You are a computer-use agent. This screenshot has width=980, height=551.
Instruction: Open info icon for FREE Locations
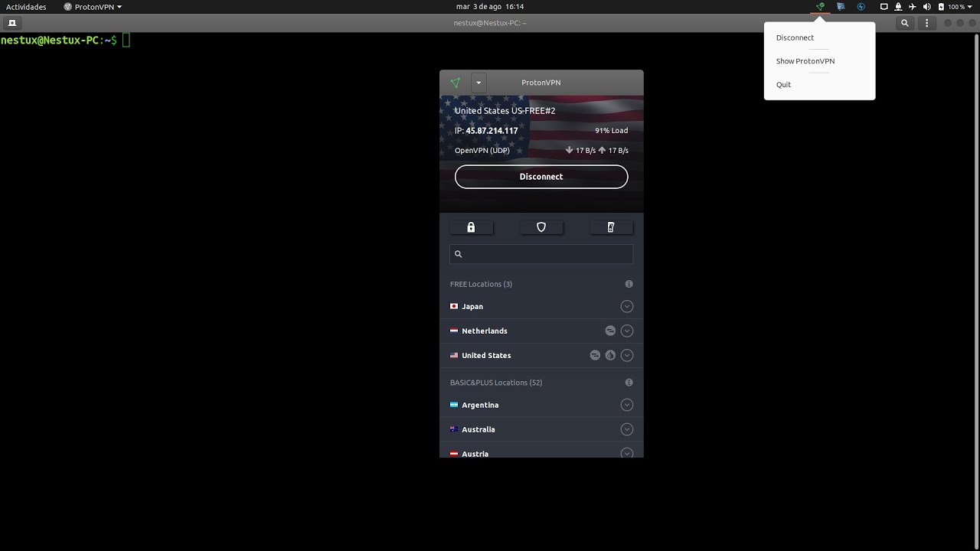[629, 284]
